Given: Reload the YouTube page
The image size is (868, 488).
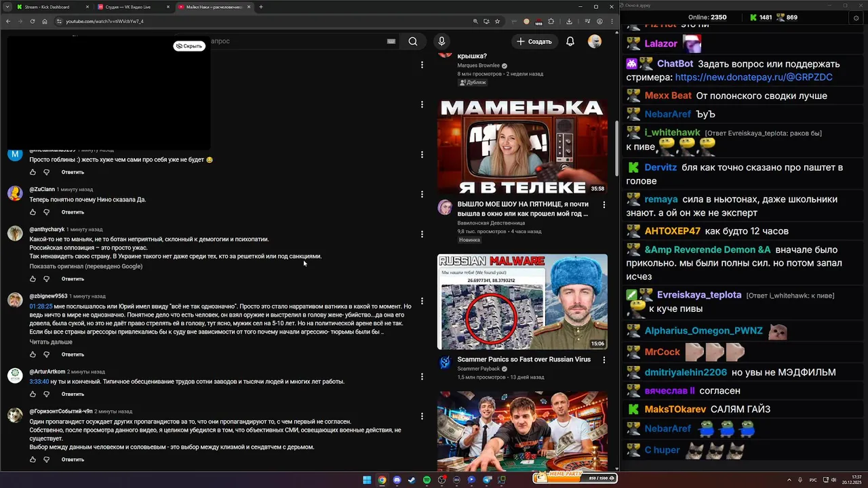Looking at the screenshot, I should [32, 21].
